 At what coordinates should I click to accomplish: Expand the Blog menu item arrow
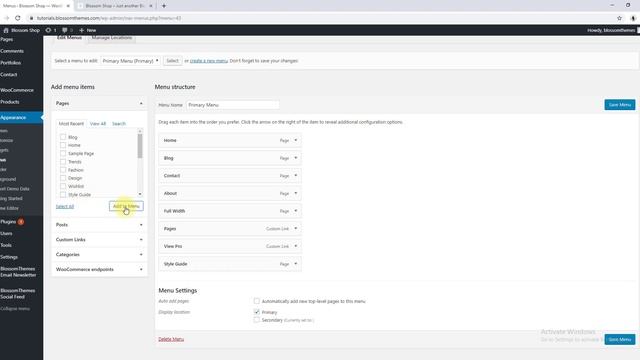(296, 158)
